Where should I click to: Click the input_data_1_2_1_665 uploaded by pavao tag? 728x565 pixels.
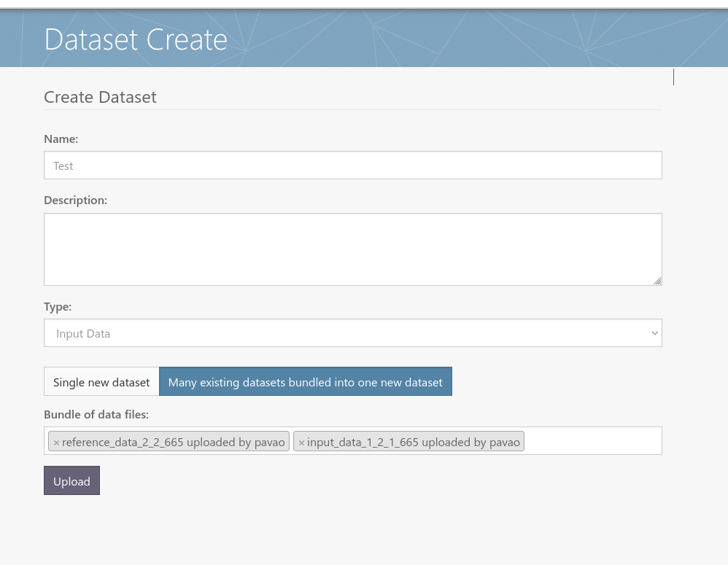point(409,441)
